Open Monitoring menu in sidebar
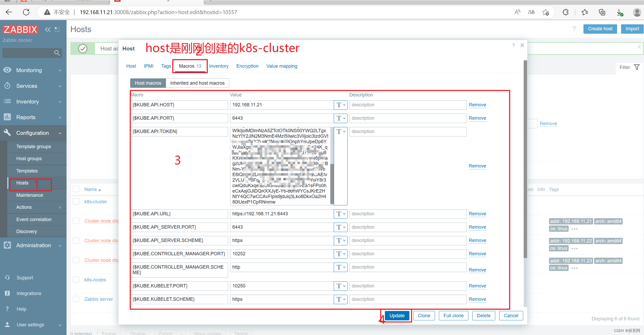Viewport: 644px width, 335px height. pyautogui.click(x=32, y=70)
